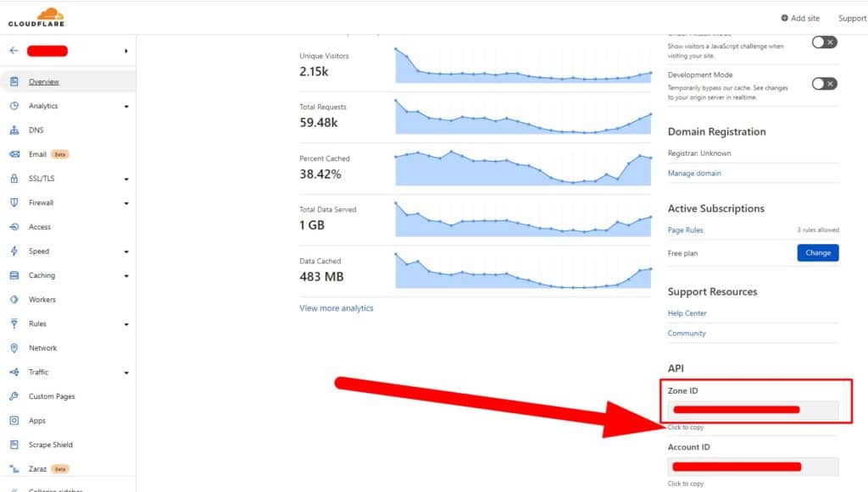The width and height of the screenshot is (868, 492).
Task: Click the 59.48k Total Requests value
Action: click(x=319, y=123)
